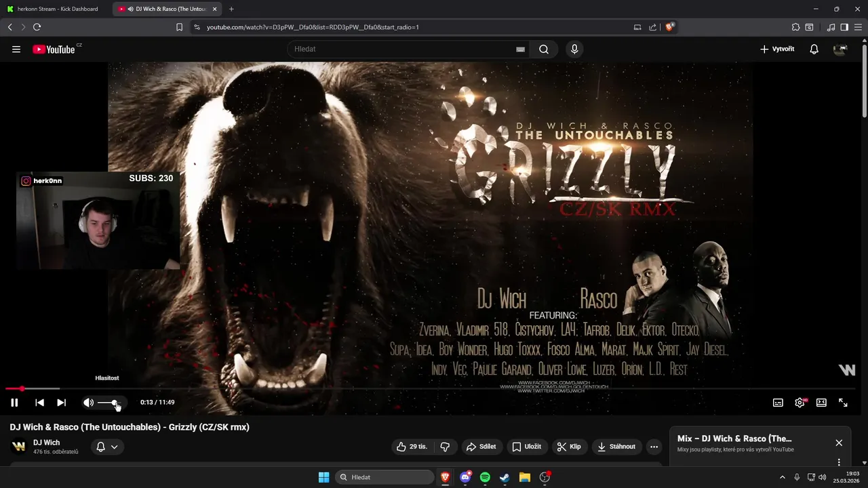Save video with the Uložit button

point(527,447)
